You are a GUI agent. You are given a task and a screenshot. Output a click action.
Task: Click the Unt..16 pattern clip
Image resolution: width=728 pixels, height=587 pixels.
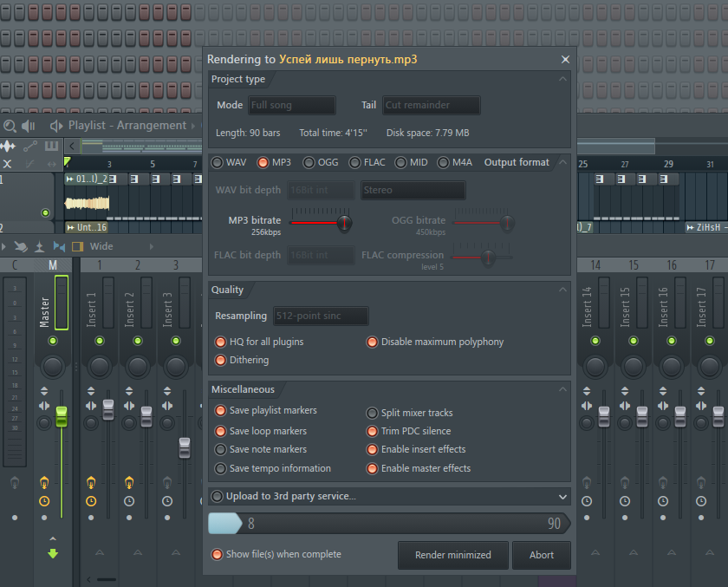[x=87, y=227]
